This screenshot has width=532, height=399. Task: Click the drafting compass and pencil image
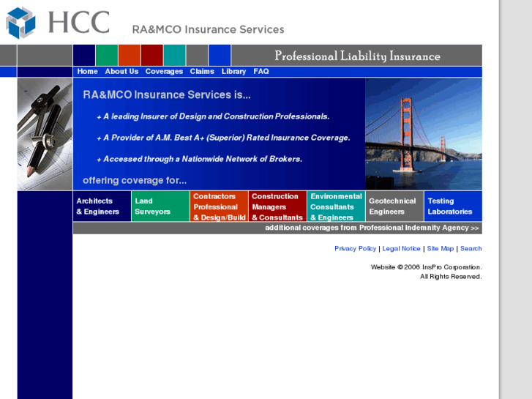click(x=45, y=134)
